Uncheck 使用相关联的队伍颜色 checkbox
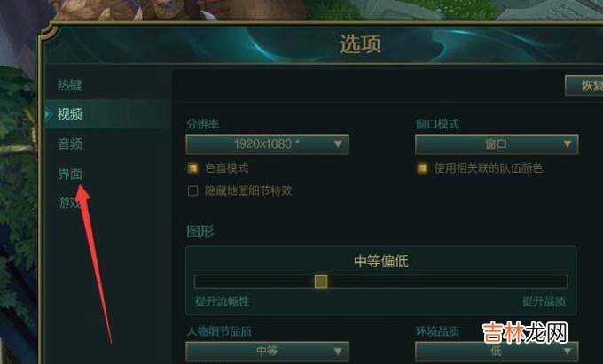The height and width of the screenshot is (364, 603). 422,168
